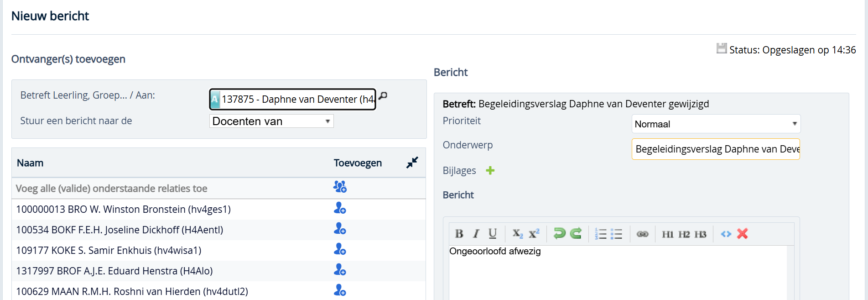This screenshot has width=868, height=300.
Task: Undo last edit with green arrow
Action: point(559,233)
